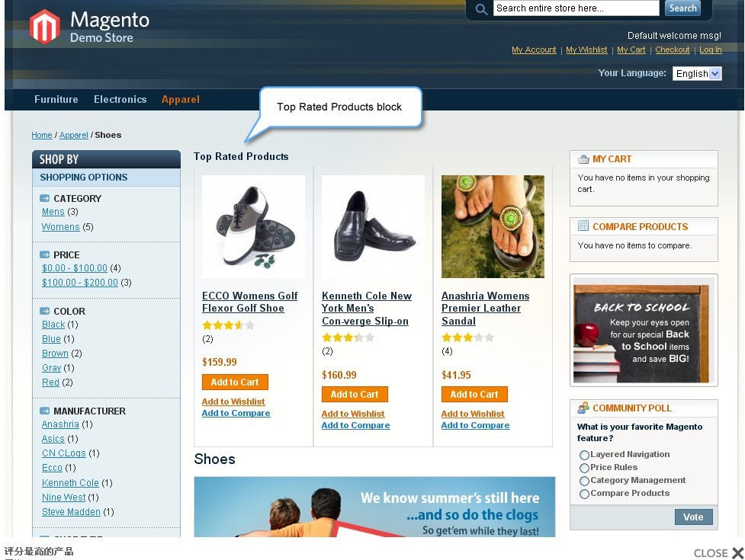The image size is (745, 560).
Task: Click the search entire store field
Action: tap(576, 8)
